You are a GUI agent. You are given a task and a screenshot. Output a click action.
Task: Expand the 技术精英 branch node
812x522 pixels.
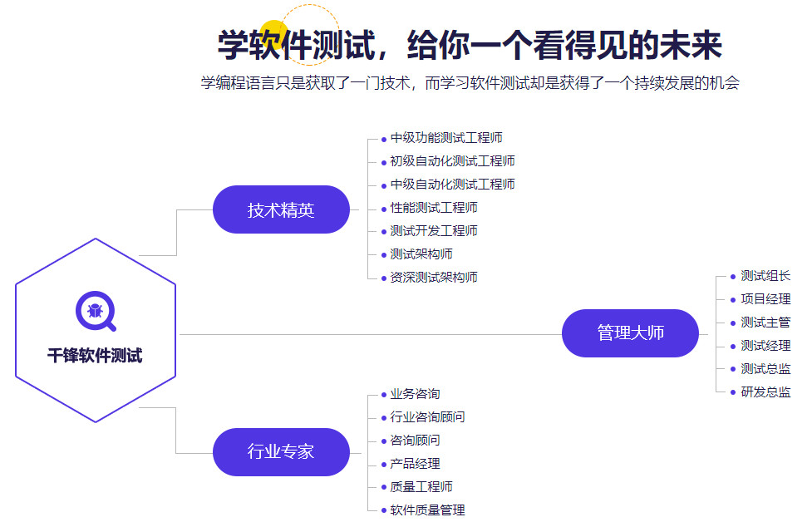click(281, 209)
